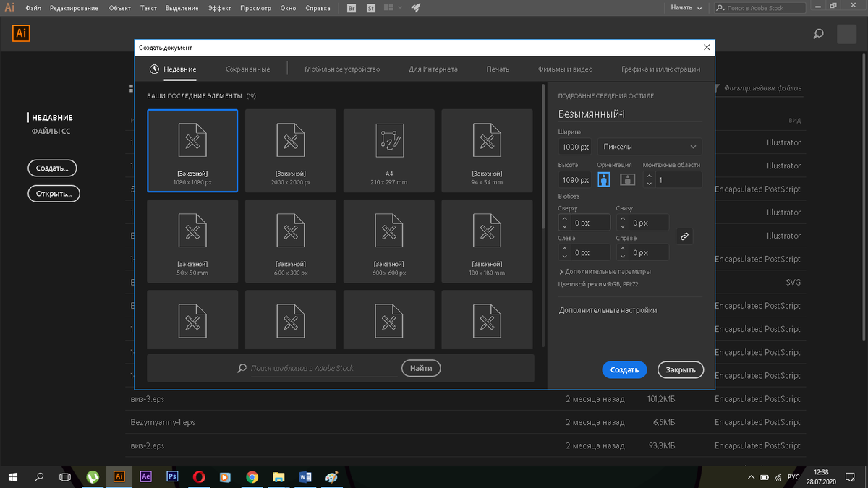
Task: Open Paint from the taskbar
Action: (331, 477)
